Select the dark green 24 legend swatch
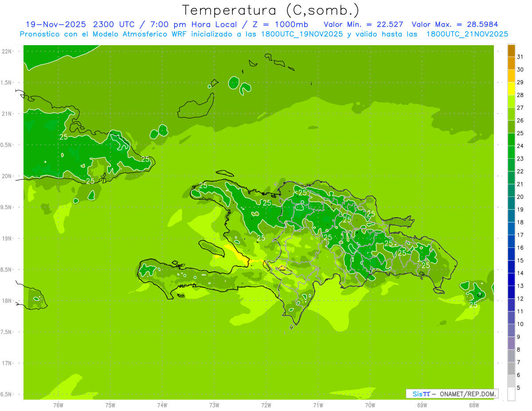 [x=511, y=140]
